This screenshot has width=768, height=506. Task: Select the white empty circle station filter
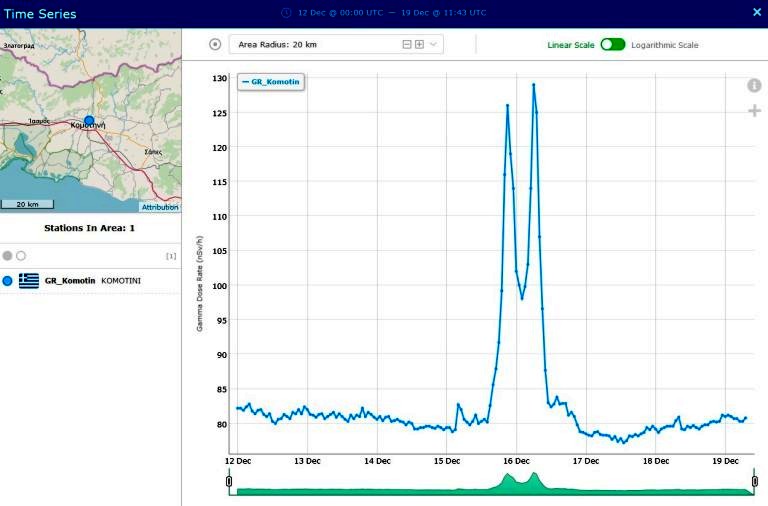coord(21,256)
